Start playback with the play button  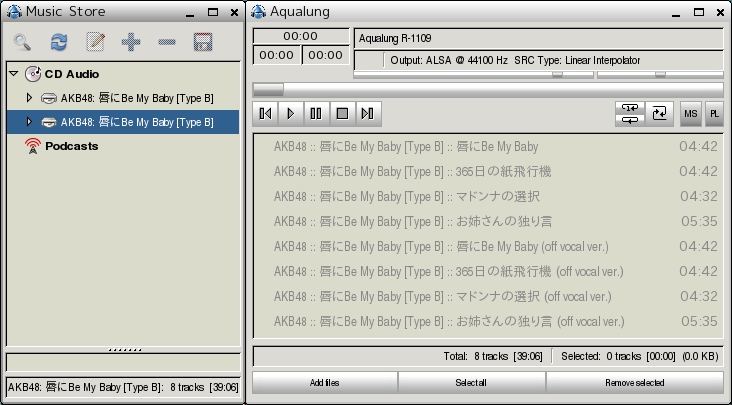pos(290,113)
